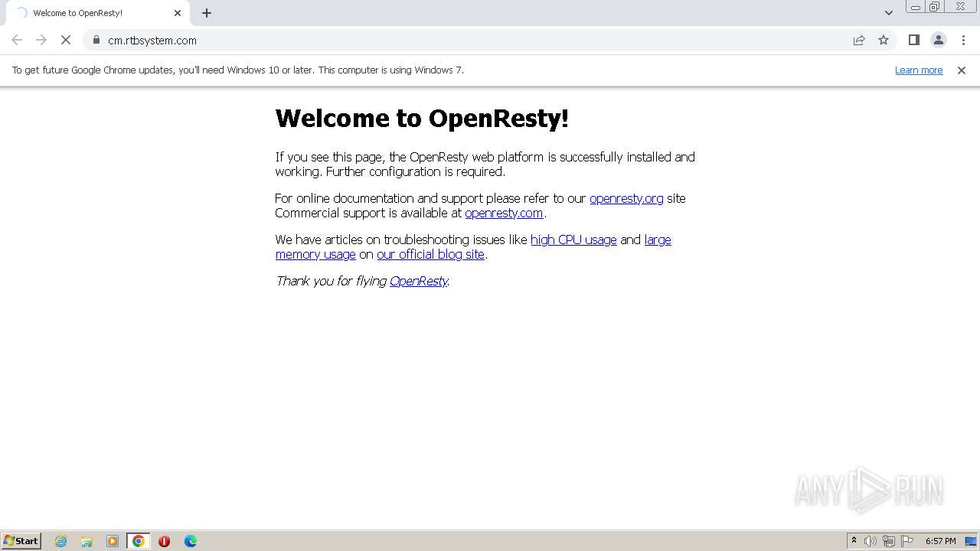Launch Internet Explorer from the taskbar
This screenshot has height=551, width=980.
click(x=61, y=541)
